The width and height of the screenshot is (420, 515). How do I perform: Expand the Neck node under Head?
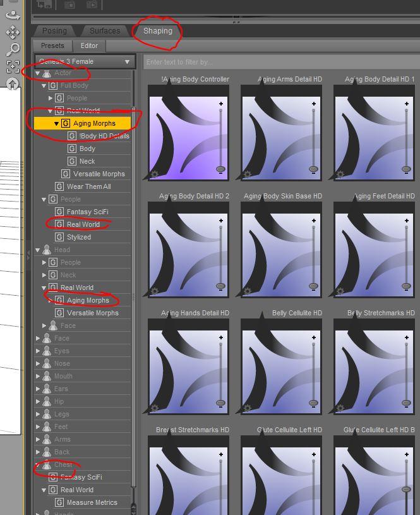point(44,276)
